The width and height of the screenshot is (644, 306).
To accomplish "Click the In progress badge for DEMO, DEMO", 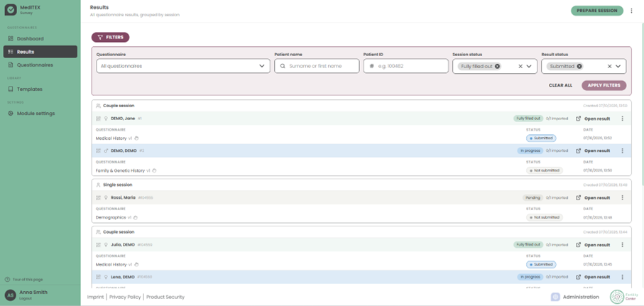I will pos(530,151).
